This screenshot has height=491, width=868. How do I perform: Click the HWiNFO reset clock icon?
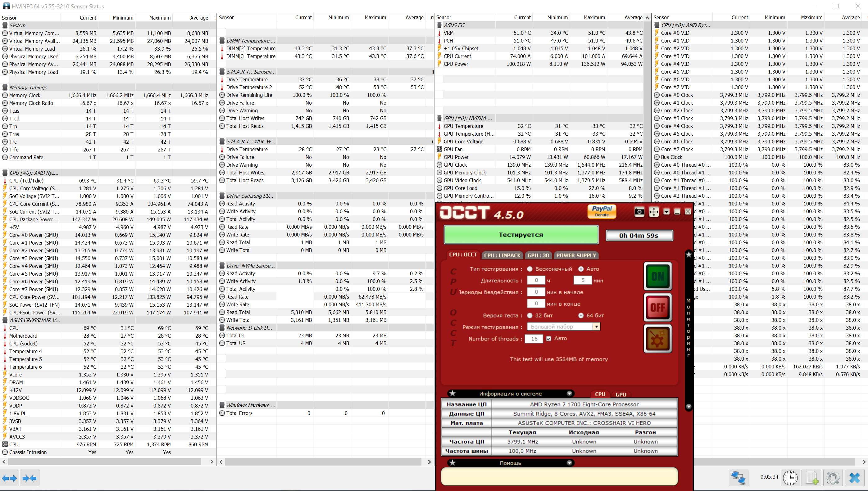tap(790, 478)
